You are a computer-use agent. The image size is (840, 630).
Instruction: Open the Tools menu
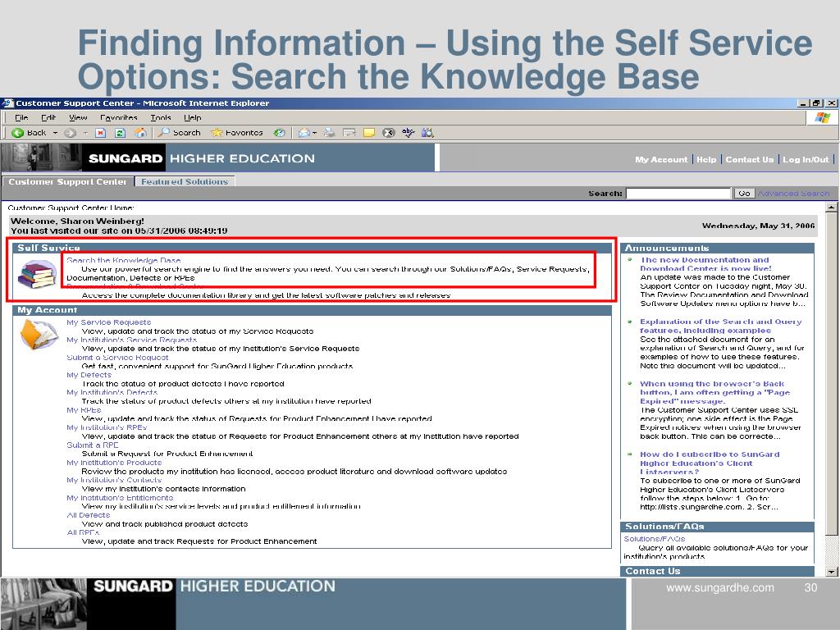[x=161, y=117]
